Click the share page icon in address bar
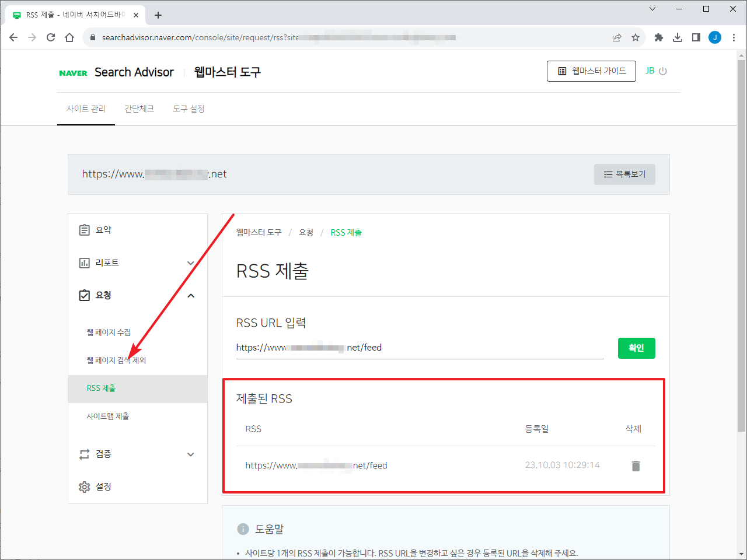Screen dimensions: 747x560 [x=617, y=37]
